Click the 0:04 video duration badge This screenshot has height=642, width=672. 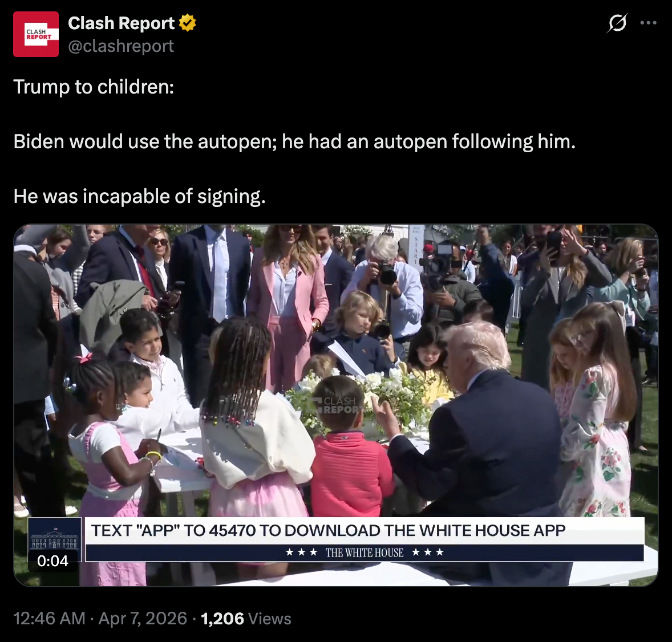52,561
